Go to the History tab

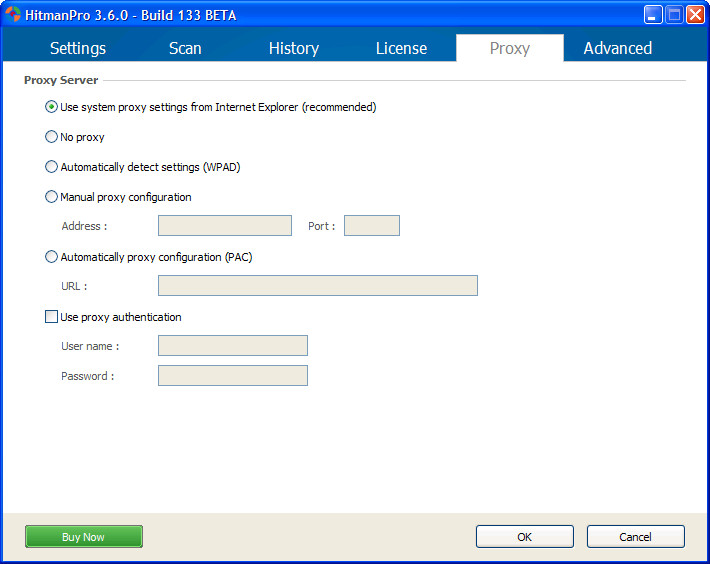[294, 48]
